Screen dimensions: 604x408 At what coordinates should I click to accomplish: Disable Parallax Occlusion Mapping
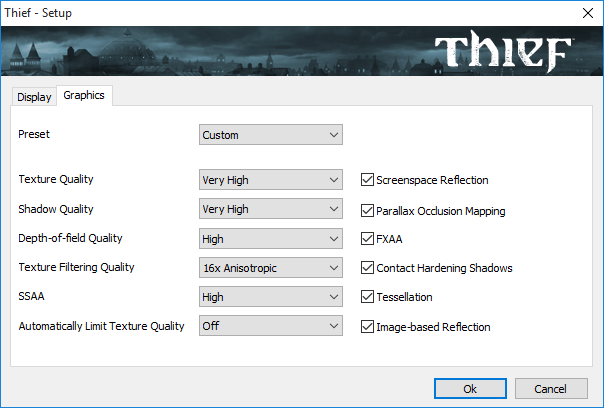(x=367, y=211)
